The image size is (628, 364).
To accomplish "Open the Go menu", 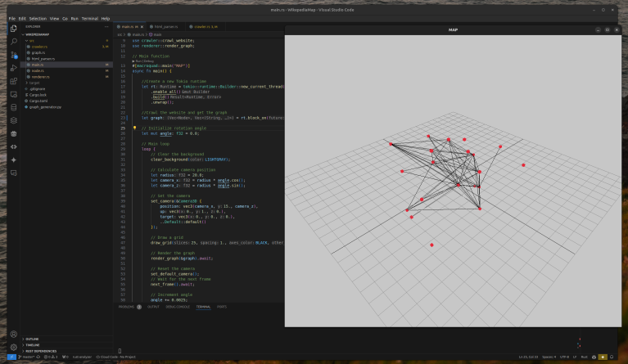I will coord(65,18).
